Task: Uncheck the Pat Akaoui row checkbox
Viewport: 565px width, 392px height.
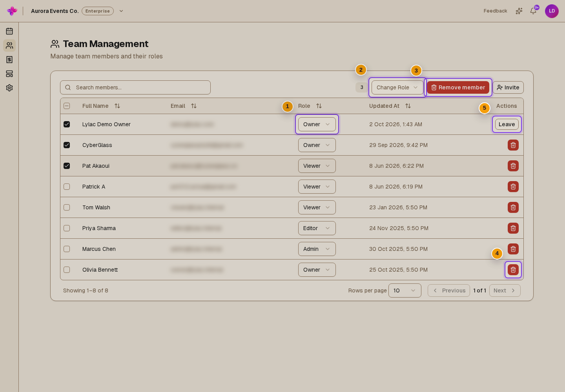Action: tap(67, 166)
